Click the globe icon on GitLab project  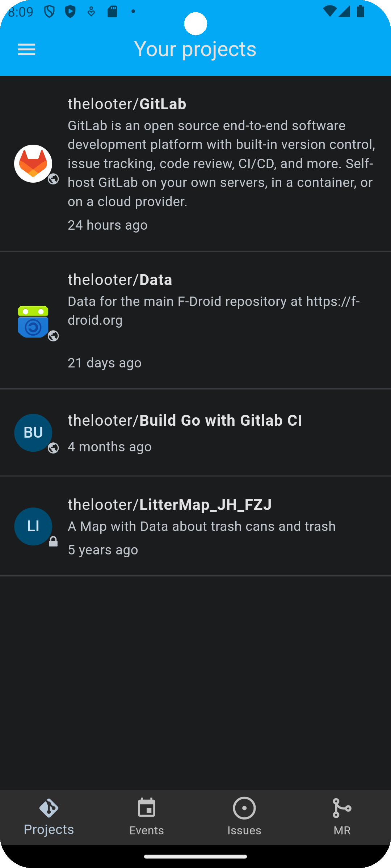(x=53, y=179)
